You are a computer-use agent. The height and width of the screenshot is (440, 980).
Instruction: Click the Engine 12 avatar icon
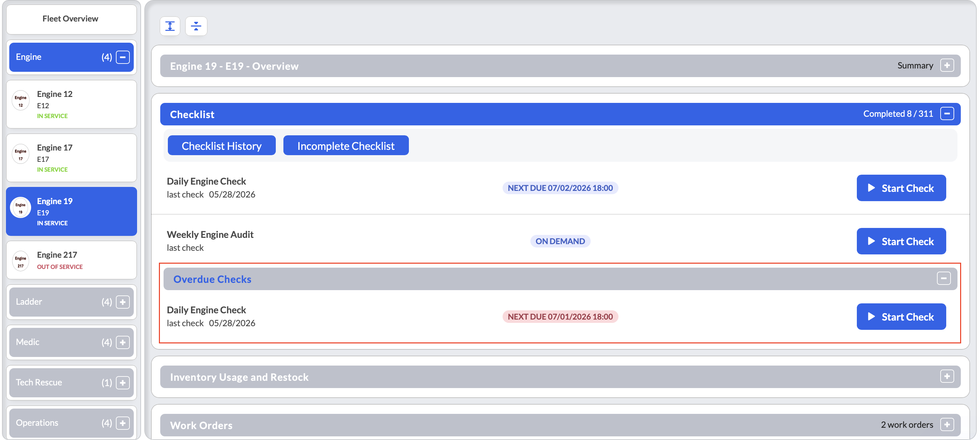tap(21, 101)
